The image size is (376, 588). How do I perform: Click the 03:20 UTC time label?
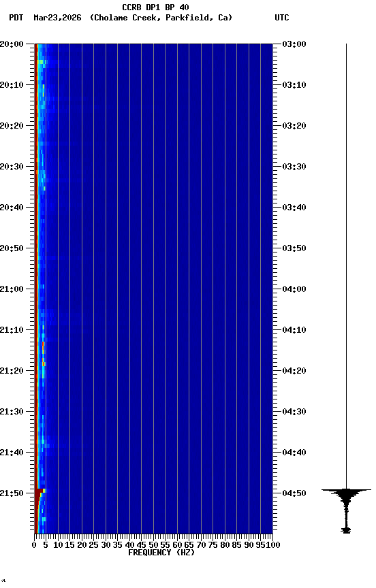[x=294, y=126]
